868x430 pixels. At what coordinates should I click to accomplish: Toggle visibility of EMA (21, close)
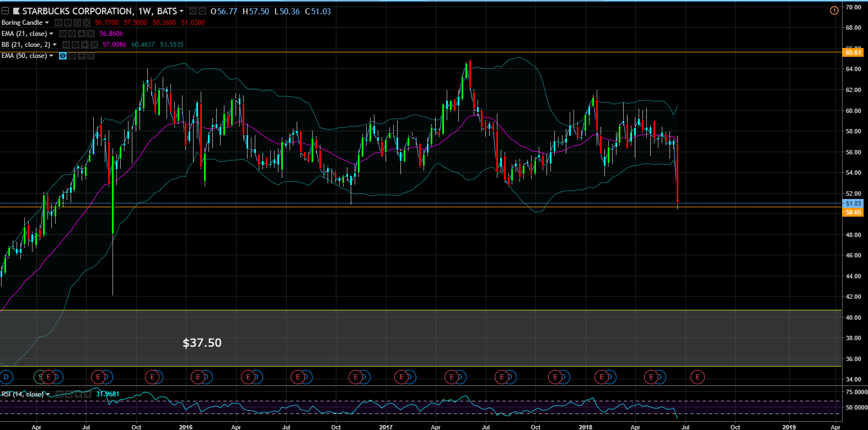pyautogui.click(x=63, y=34)
